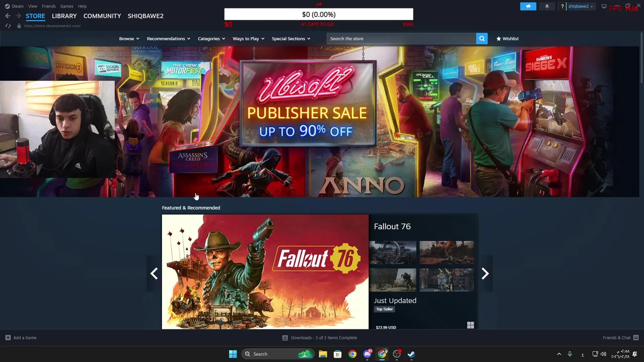This screenshot has height=362, width=644.
Task: Open Discord from taskbar
Action: [x=367, y=354]
